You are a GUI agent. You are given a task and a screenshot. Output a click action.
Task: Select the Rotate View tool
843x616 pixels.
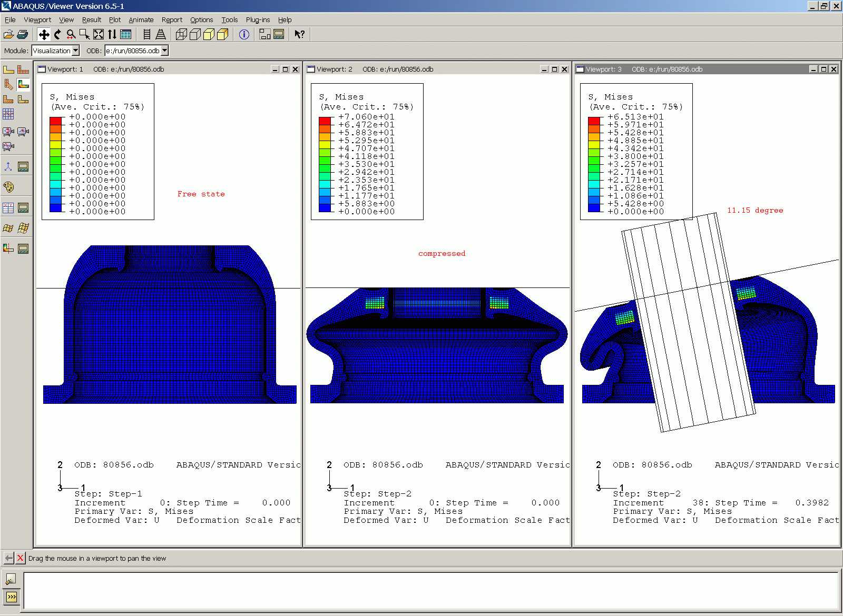pyautogui.click(x=57, y=35)
